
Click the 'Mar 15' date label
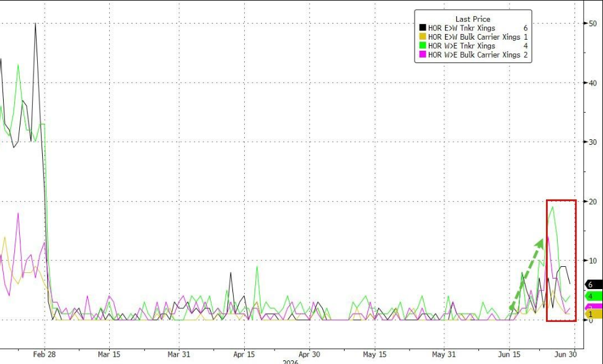pyautogui.click(x=109, y=354)
